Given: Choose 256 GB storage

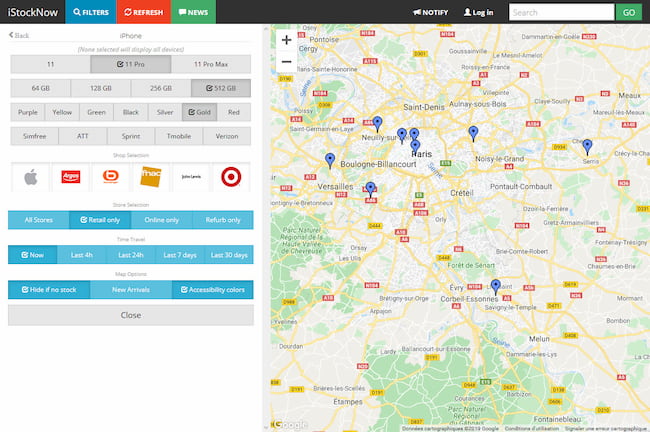Looking at the screenshot, I should tap(161, 88).
